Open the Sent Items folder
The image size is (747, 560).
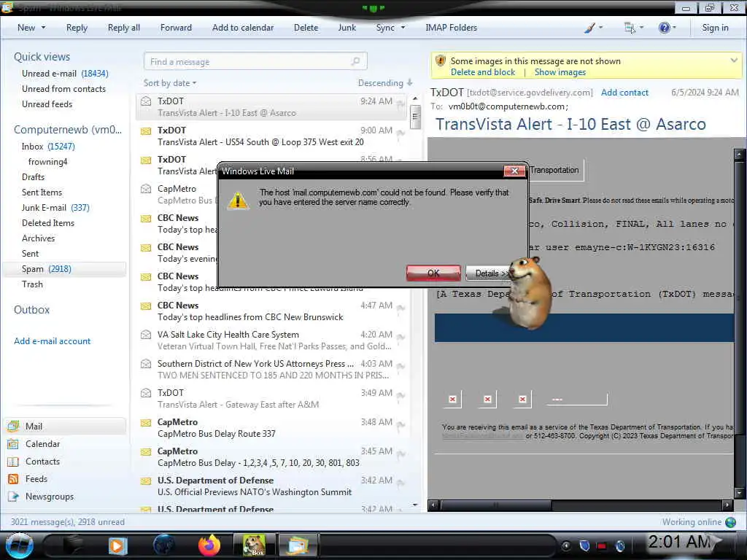point(42,192)
